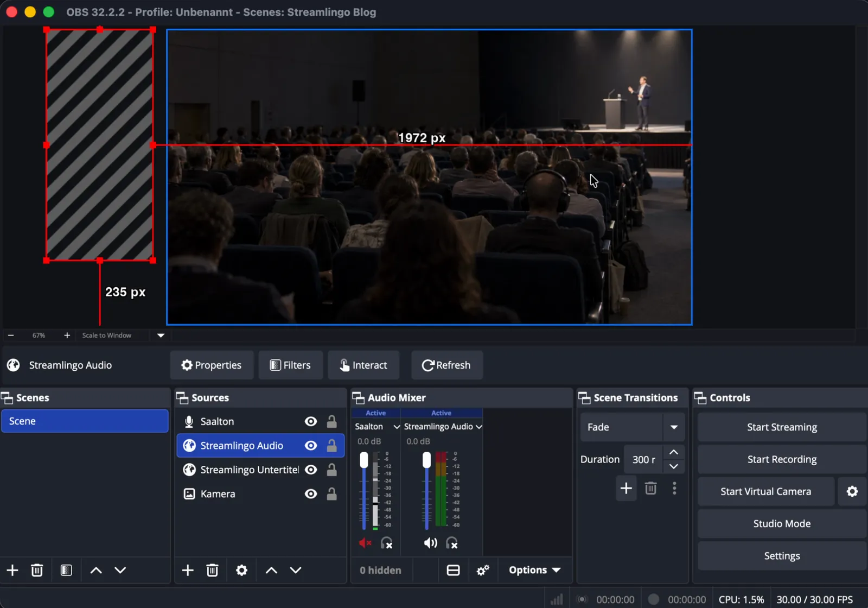Toggle monitoring for Saalton channel
The width and height of the screenshot is (868, 608).
pos(387,543)
